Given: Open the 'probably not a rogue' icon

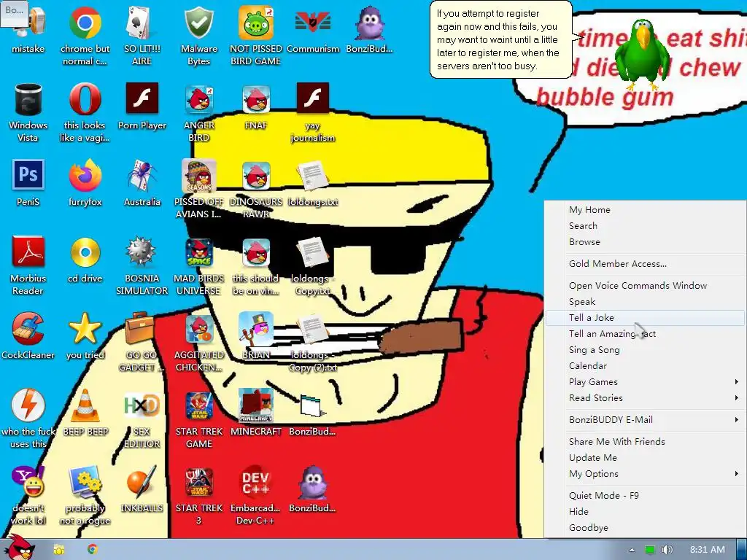Looking at the screenshot, I should click(85, 482).
